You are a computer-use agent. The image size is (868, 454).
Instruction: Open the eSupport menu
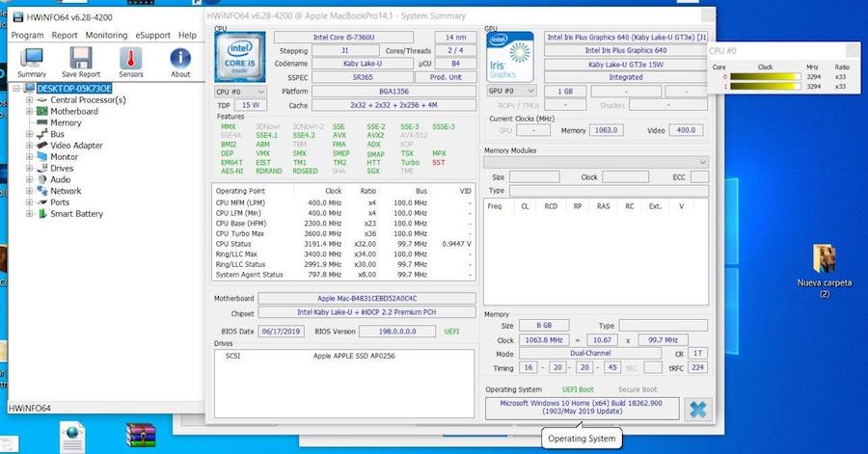152,35
